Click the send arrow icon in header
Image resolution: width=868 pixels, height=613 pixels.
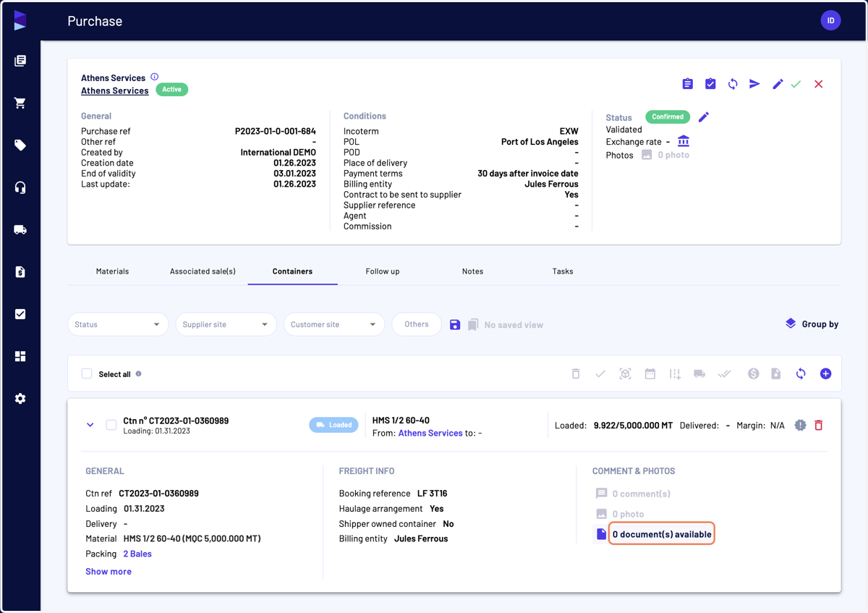pyautogui.click(x=754, y=84)
